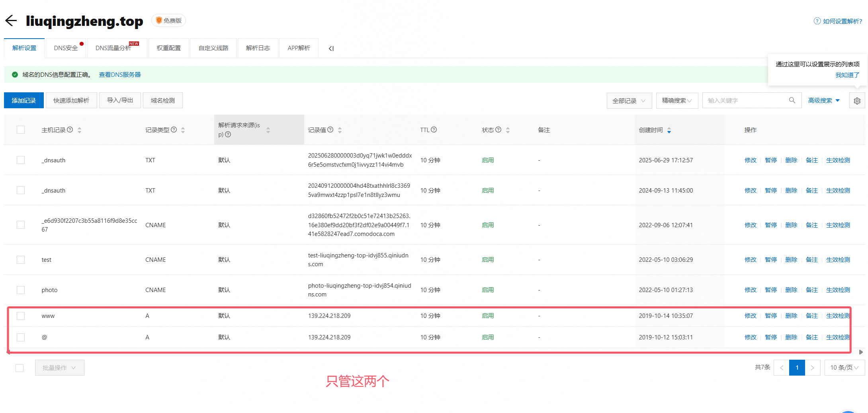868x413 pixels.
Task: Click 备注 for the photo record
Action: [x=811, y=290]
